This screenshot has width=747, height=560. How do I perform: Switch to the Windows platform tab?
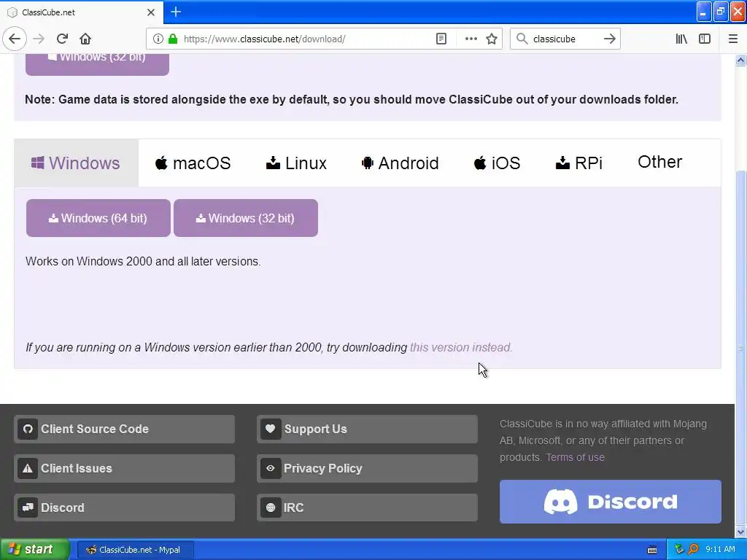76,163
